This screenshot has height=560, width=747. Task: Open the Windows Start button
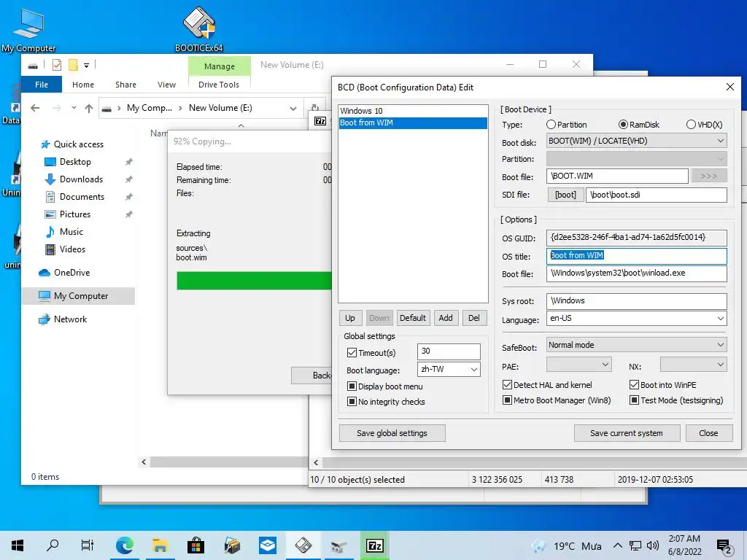[18, 545]
